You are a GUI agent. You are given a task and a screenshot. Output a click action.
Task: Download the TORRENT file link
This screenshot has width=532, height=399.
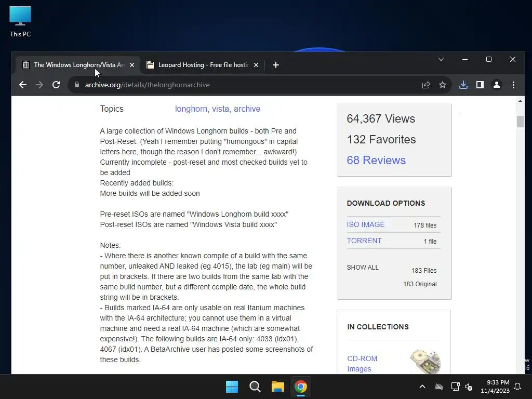364,241
